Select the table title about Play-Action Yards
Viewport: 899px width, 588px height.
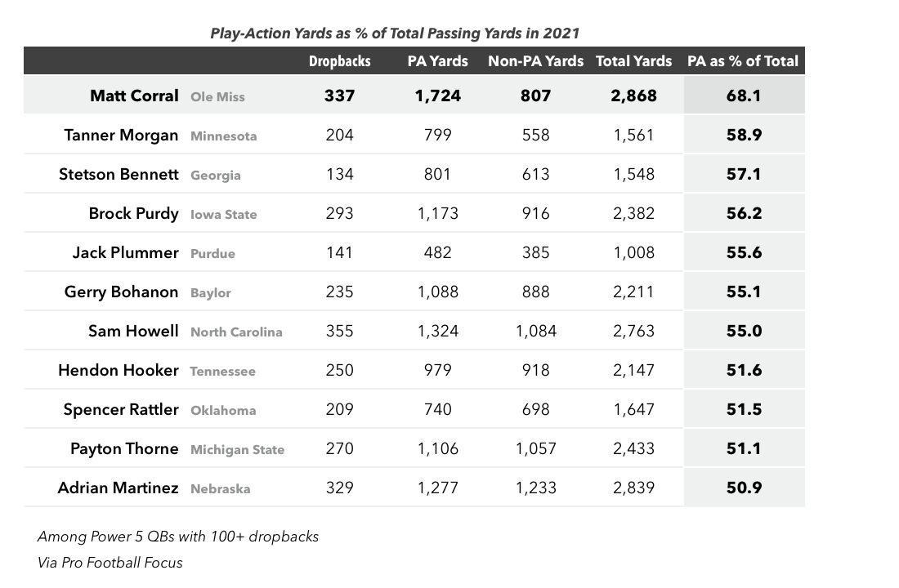coord(395,33)
